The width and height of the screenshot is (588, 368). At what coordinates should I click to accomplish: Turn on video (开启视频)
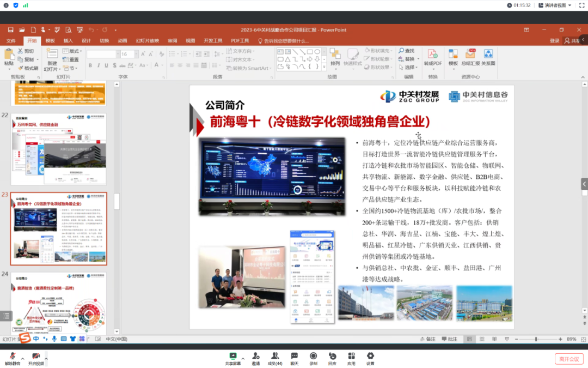coord(36,359)
